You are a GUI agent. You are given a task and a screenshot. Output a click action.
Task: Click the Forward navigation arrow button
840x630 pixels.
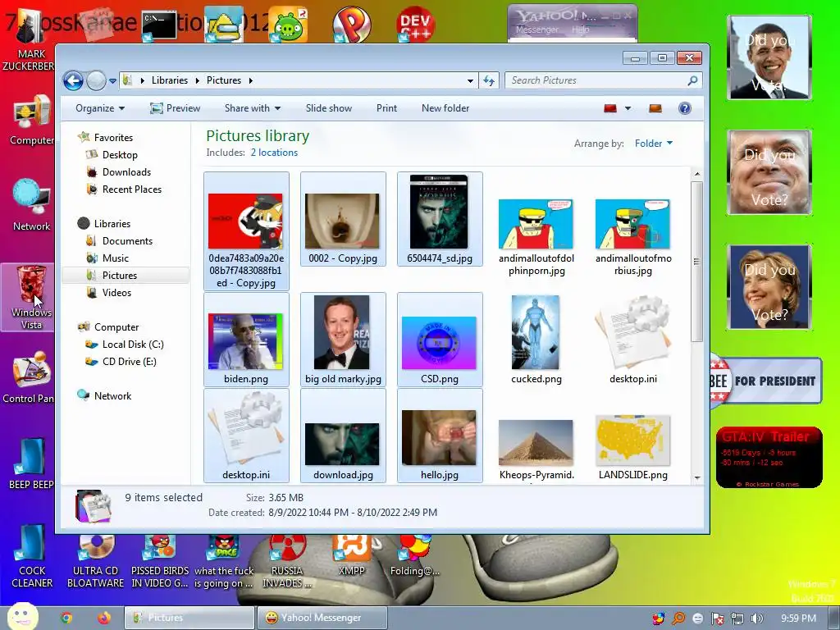[x=97, y=81]
